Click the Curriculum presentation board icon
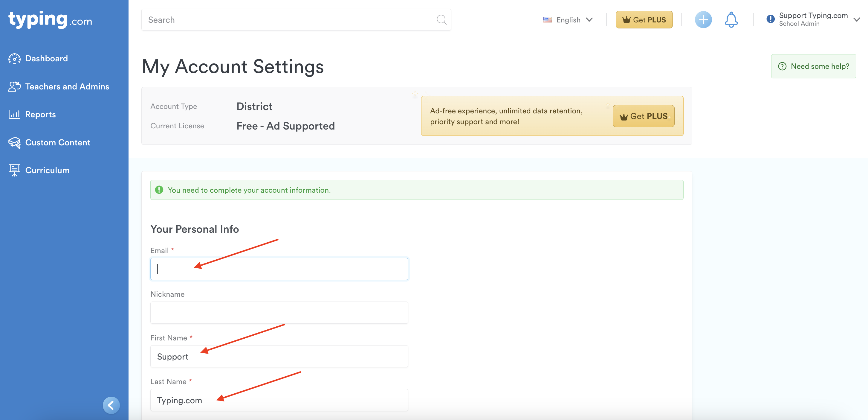868x420 pixels. (x=14, y=170)
